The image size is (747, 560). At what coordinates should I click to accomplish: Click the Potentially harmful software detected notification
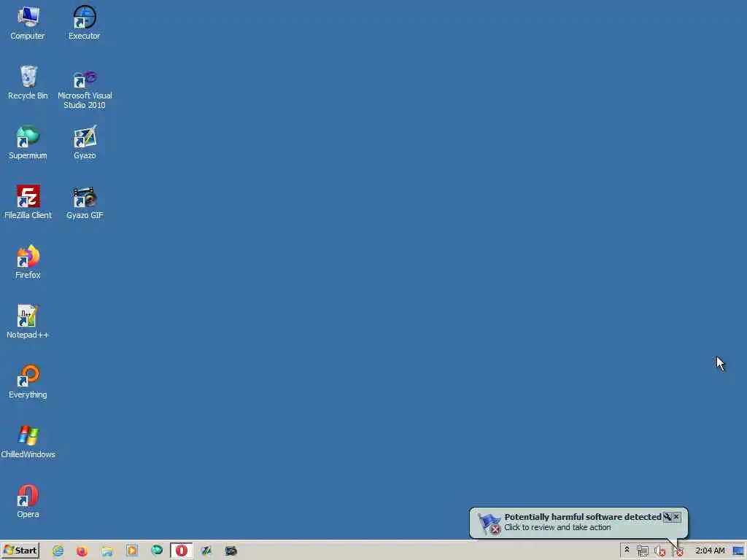coord(578,522)
